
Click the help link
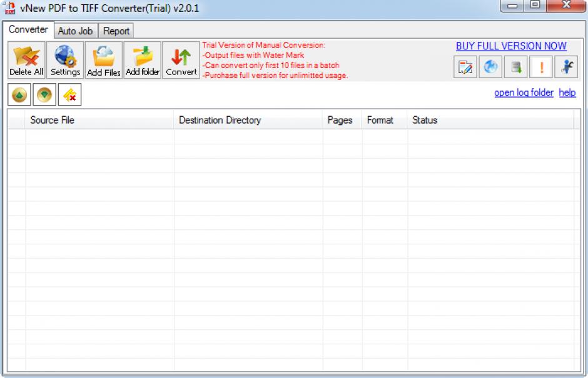click(x=567, y=92)
